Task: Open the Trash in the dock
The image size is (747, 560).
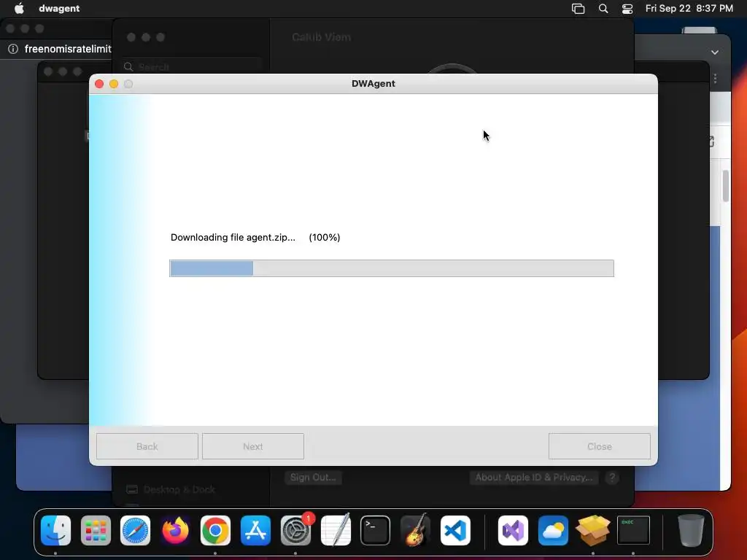Action: [x=691, y=530]
